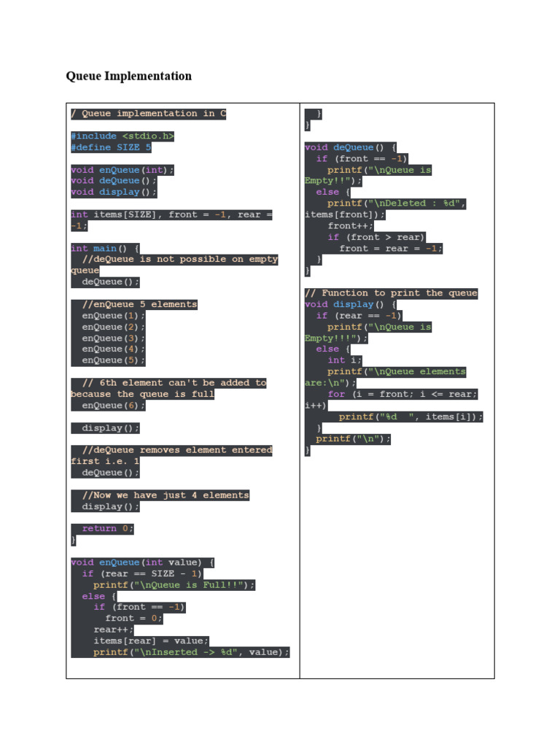Image resolution: width=560 pixels, height=747 pixels.
Task: Click the 'printf("\nInserted -> %d", value);' line
Action: 192,653
